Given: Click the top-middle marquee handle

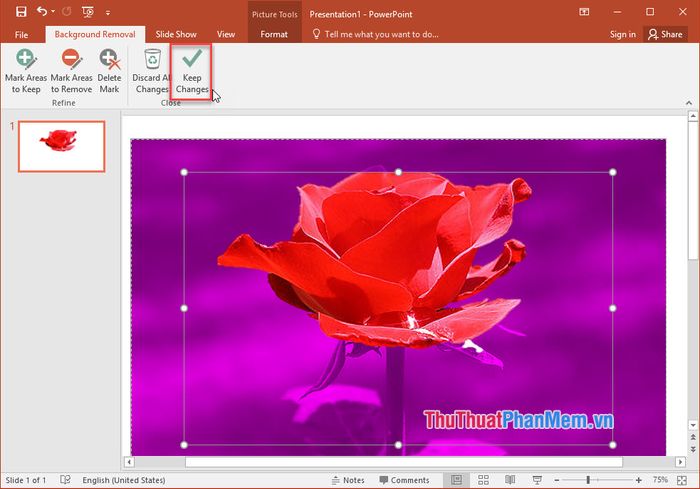Looking at the screenshot, I should coord(398,172).
